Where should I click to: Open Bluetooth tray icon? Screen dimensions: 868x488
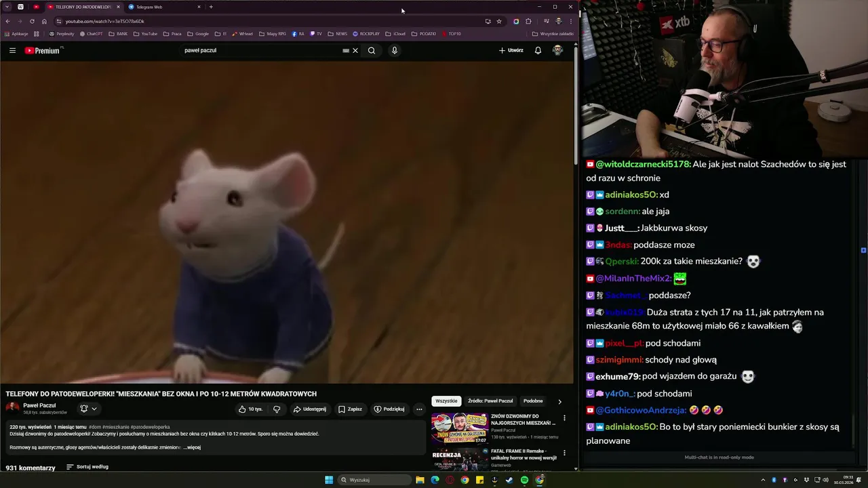pos(774,480)
